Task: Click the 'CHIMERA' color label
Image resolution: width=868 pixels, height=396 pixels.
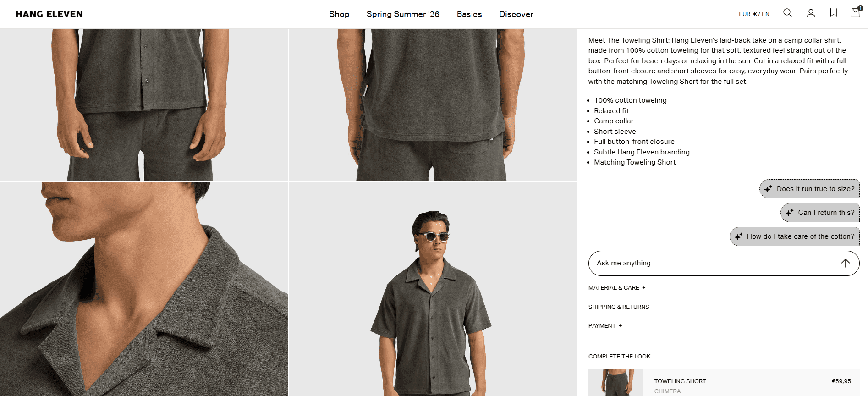Action: pos(667,391)
